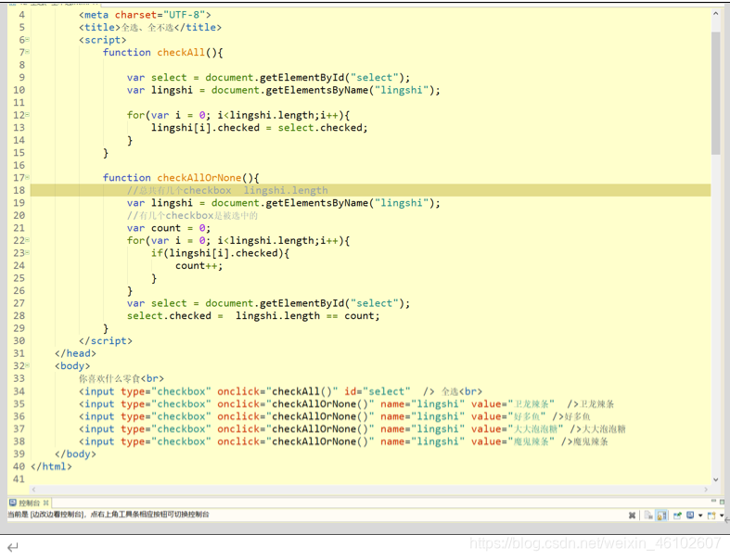Screen dimensions: 730x560
Task: Collapse the body tag at line 32
Action: [27, 366]
